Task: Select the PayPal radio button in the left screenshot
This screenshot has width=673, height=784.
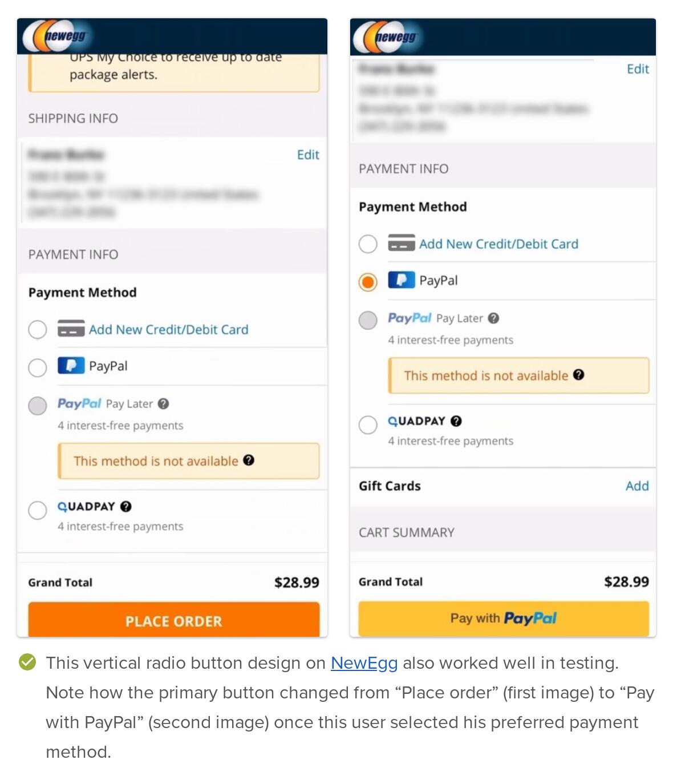Action: click(38, 367)
